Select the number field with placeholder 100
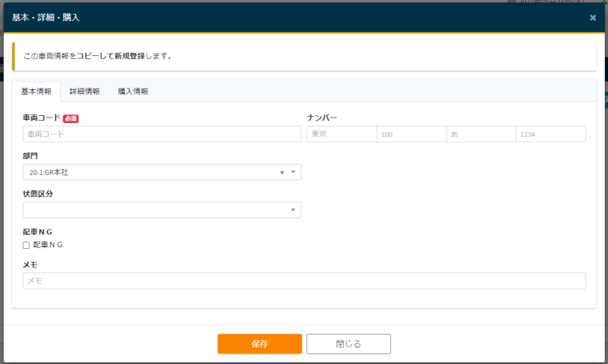 [411, 134]
